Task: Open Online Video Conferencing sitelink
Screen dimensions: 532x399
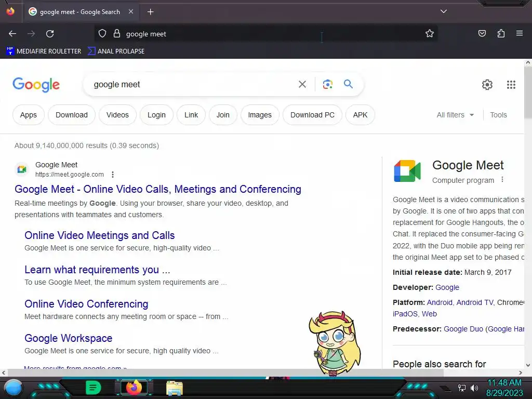Action: pos(86,303)
